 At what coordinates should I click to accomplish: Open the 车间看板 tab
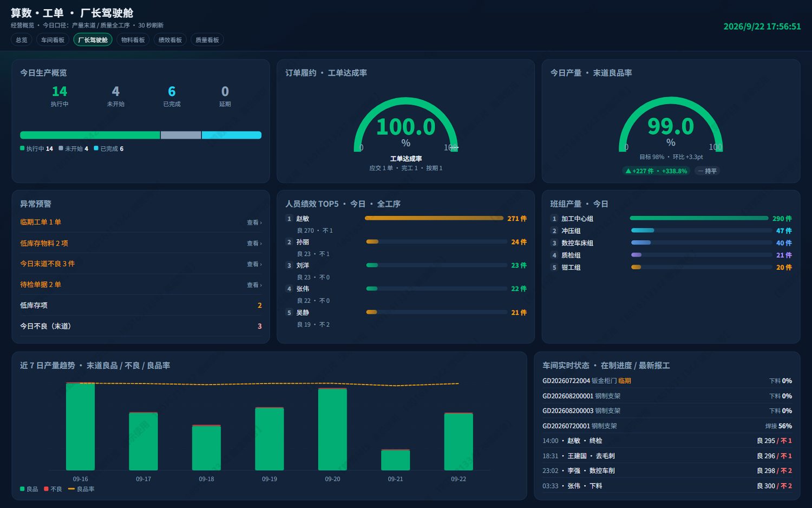tap(53, 40)
